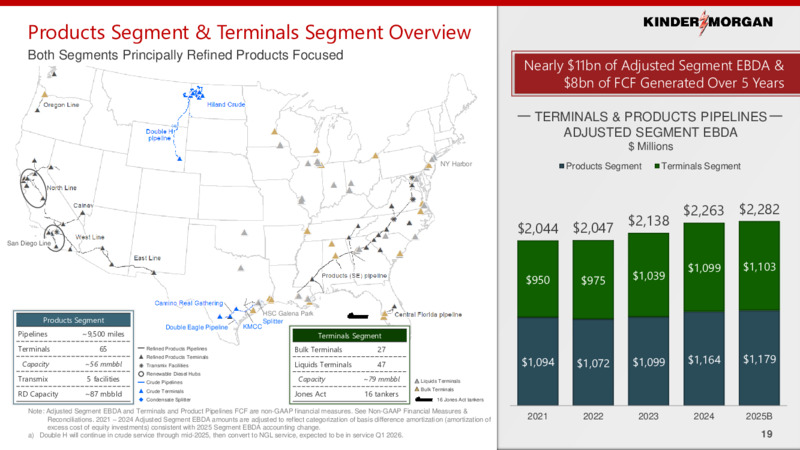This screenshot has width=800, height=450.
Task: Click the ~79 mmbbl Capacity value
Action: [x=382, y=379]
